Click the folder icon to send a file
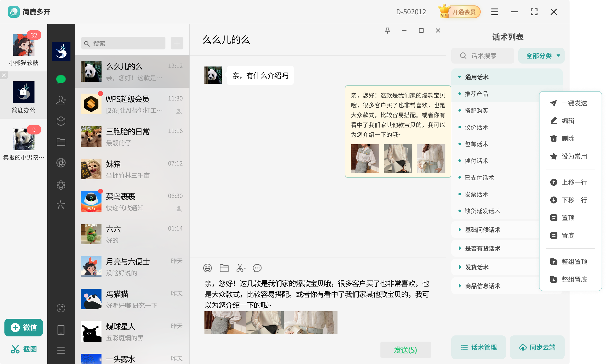607x364 pixels. point(224,268)
